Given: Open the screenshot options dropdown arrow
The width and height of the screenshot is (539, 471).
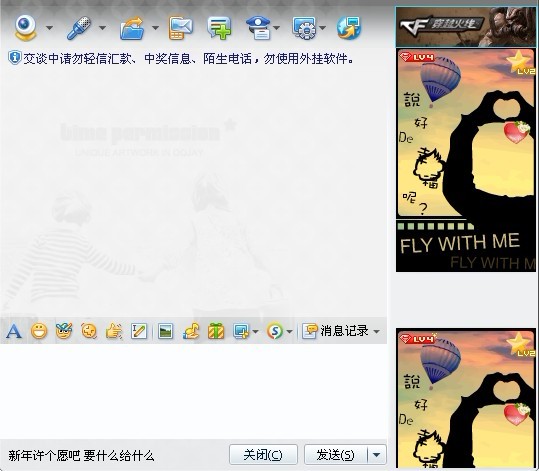Looking at the screenshot, I should click(x=255, y=331).
